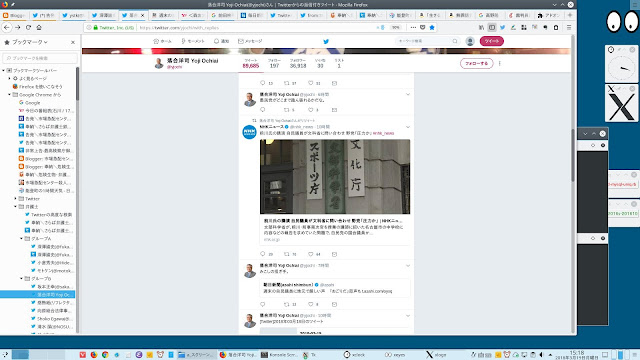Click the page vertical scrollbar
640x360 pixels.
pyautogui.click(x=573, y=155)
